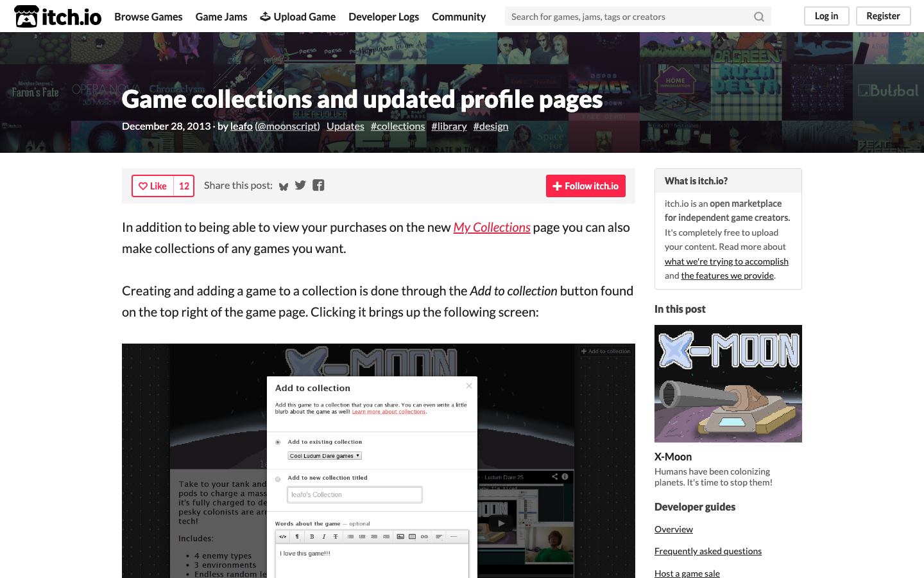The height and width of the screenshot is (578, 924).
Task: Click the Log in button
Action: (x=826, y=16)
